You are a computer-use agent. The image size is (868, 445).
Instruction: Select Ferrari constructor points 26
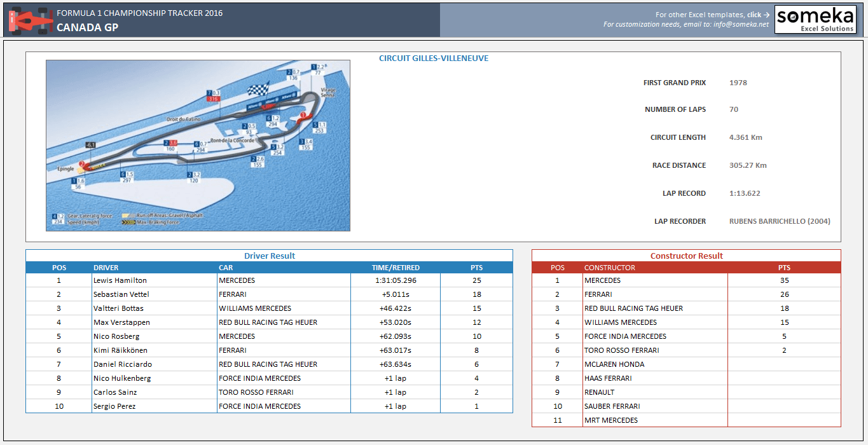784,294
